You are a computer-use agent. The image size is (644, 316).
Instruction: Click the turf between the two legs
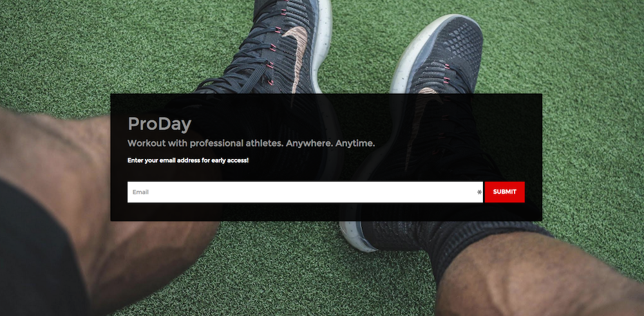tap(287, 266)
